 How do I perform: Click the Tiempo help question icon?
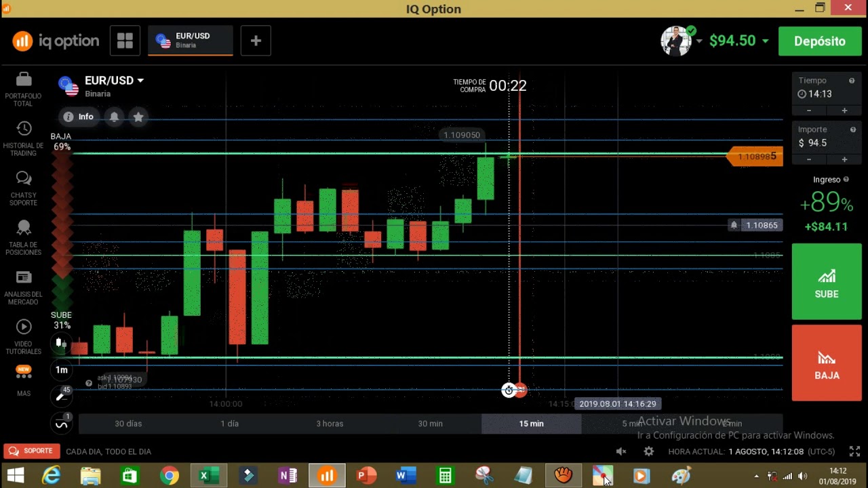click(x=852, y=81)
